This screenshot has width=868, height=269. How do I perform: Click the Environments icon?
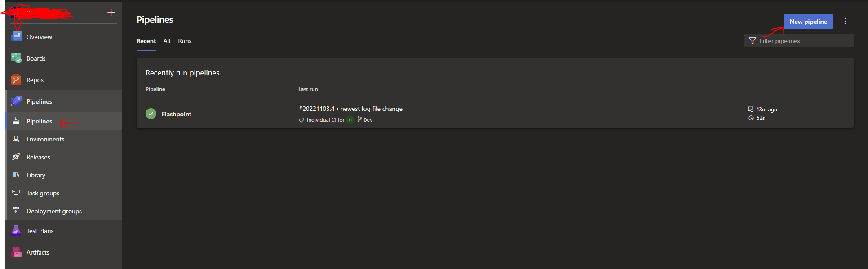16,139
